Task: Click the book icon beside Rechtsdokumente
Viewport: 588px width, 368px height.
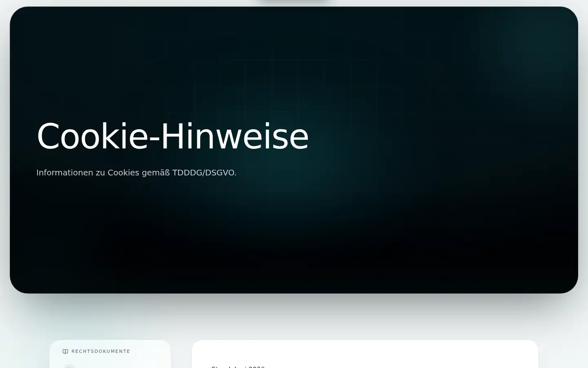Action: tap(65, 352)
